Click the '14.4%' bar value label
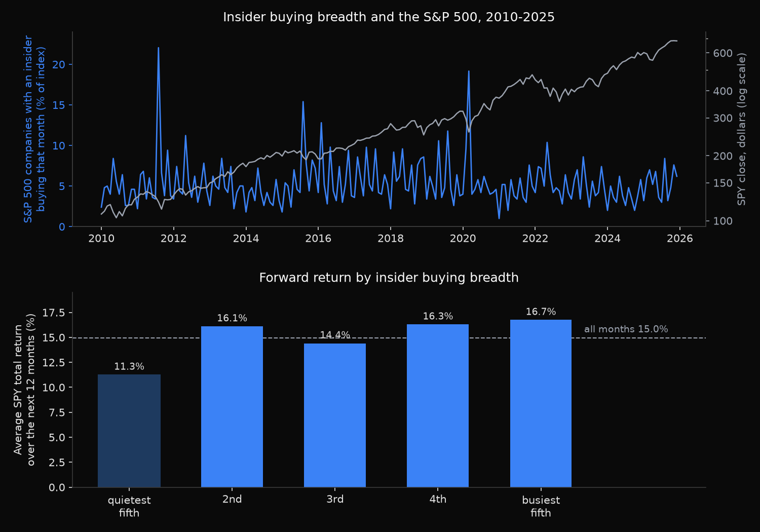760x532 pixels. tap(335, 335)
